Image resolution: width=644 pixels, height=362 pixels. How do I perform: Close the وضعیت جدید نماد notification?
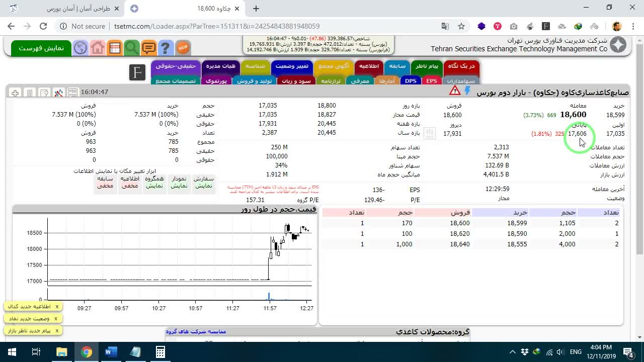click(x=56, y=318)
